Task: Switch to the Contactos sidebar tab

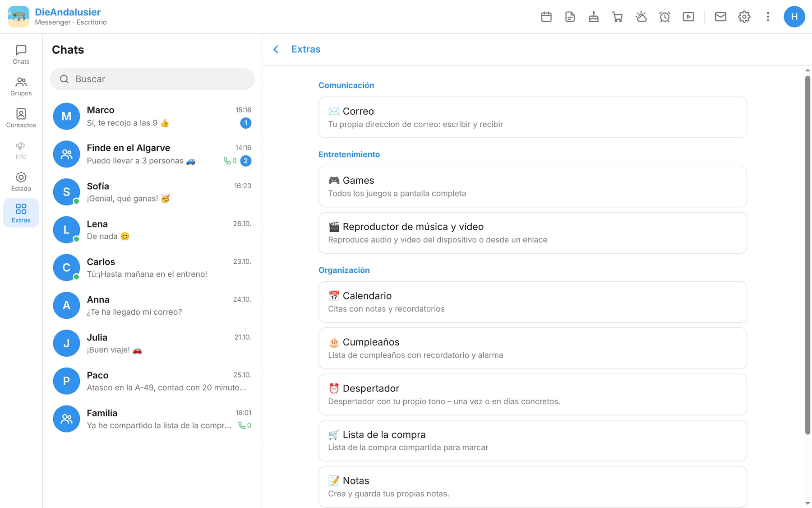Action: tap(21, 118)
